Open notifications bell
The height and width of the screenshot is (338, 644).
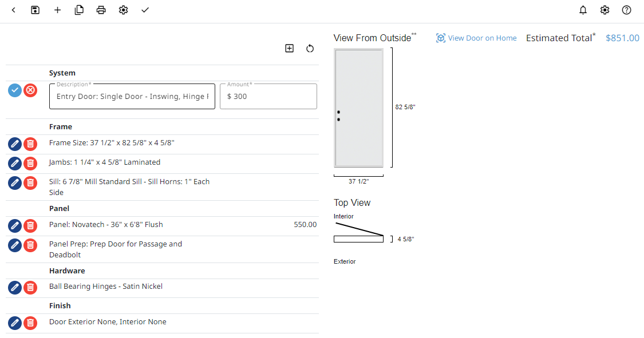583,10
